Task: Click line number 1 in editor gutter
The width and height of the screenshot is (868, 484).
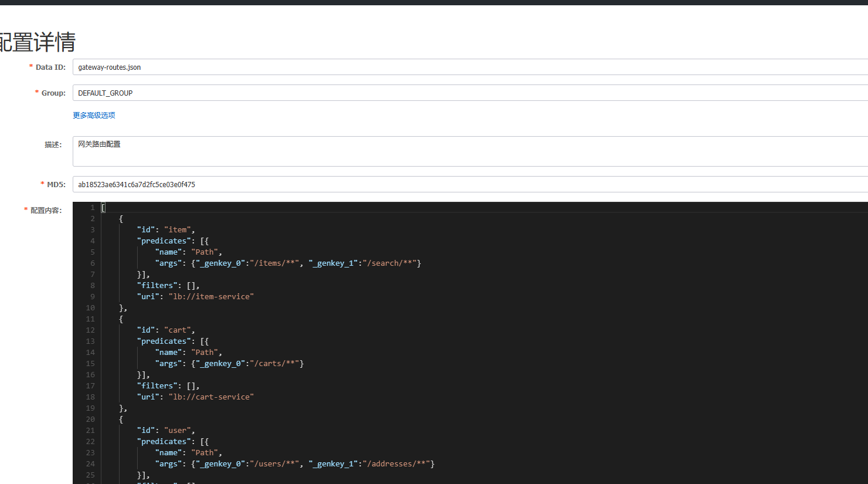Action: tap(93, 208)
